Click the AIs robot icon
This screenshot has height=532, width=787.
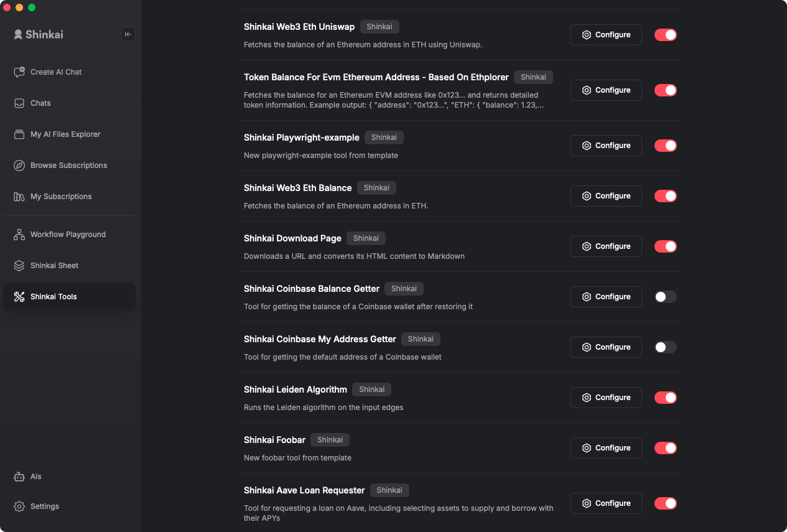pos(19,477)
